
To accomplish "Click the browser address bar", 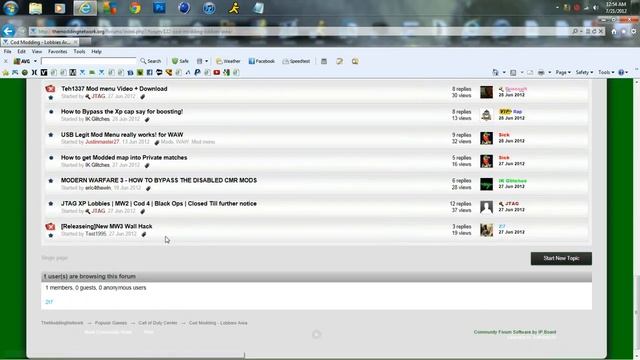I will [300, 31].
